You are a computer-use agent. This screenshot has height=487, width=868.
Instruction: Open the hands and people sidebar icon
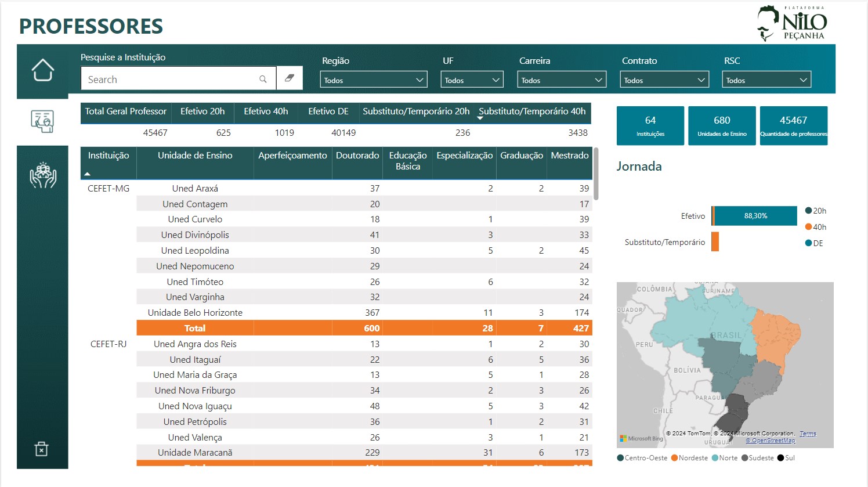42,176
